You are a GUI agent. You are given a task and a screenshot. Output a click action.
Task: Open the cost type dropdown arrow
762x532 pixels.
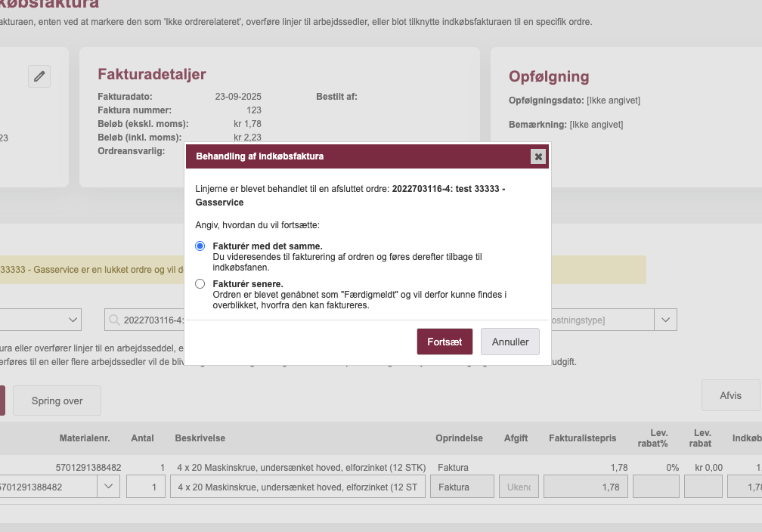(x=665, y=320)
